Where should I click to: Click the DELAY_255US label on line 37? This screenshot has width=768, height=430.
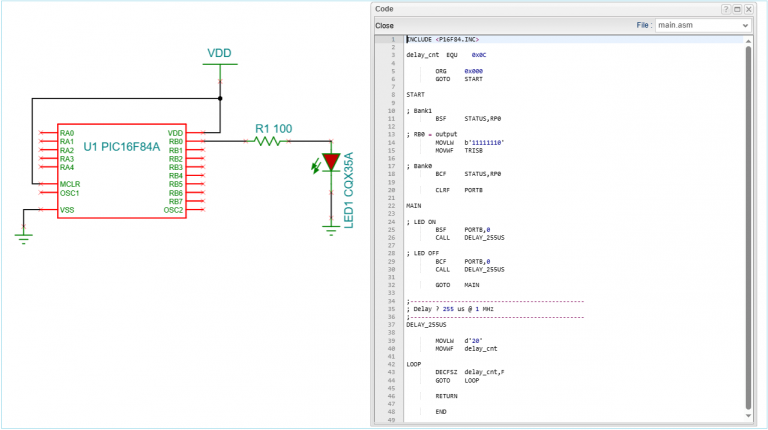coord(426,325)
